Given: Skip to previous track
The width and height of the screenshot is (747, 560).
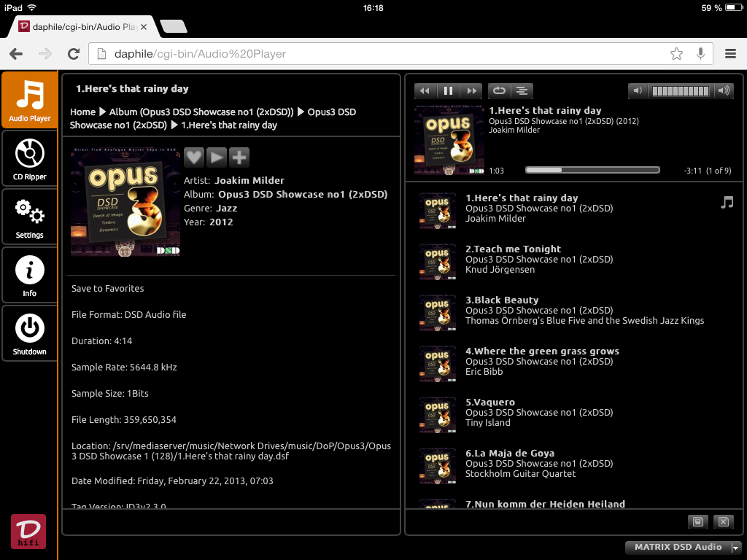Looking at the screenshot, I should tap(425, 91).
